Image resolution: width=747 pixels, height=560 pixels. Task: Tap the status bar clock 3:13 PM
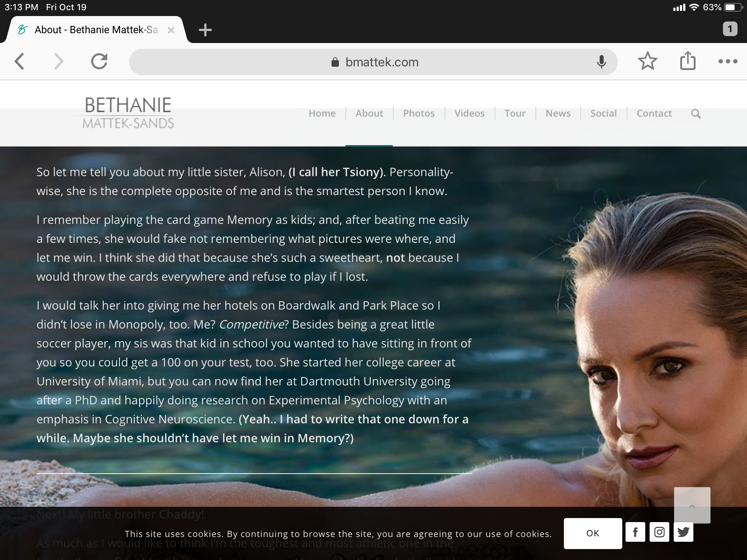22,7
